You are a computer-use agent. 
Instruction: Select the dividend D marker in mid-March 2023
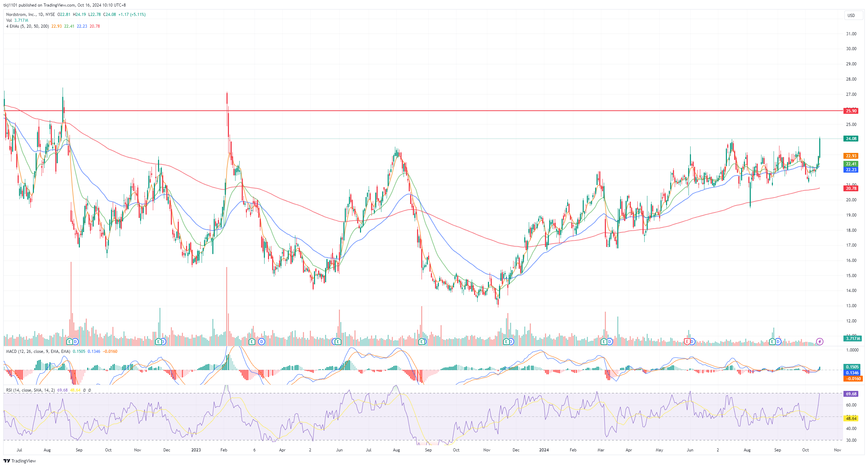point(262,342)
